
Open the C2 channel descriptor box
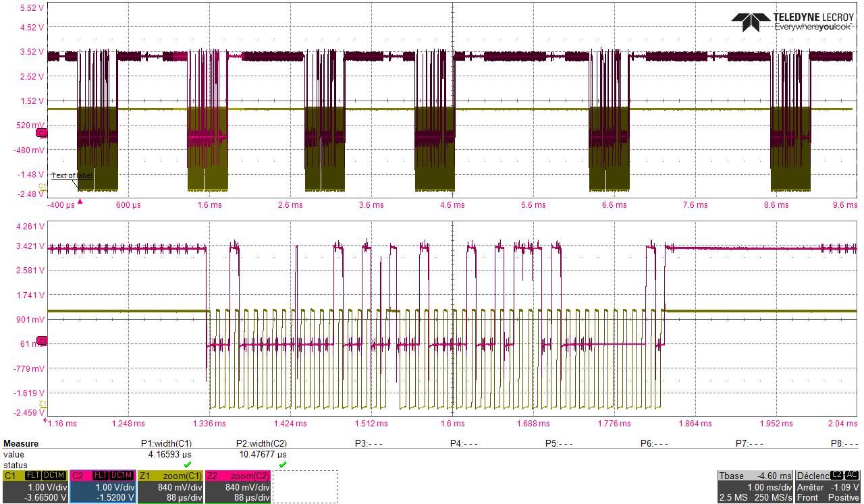click(103, 486)
